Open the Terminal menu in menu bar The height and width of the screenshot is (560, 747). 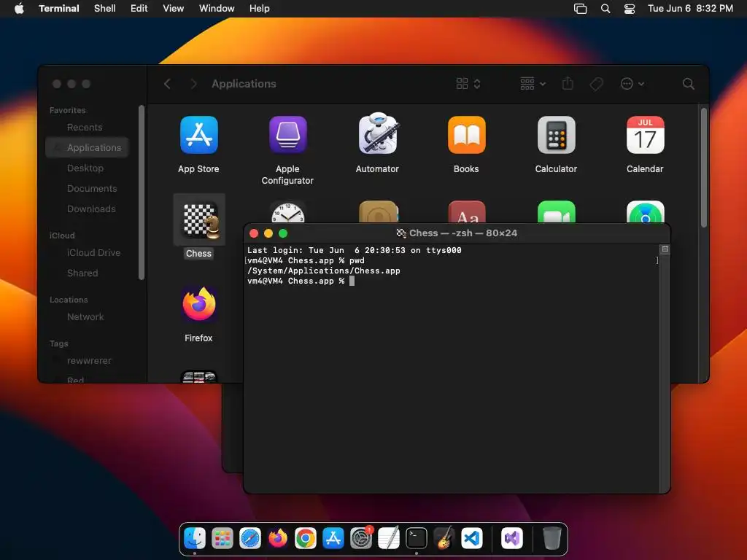pos(59,9)
